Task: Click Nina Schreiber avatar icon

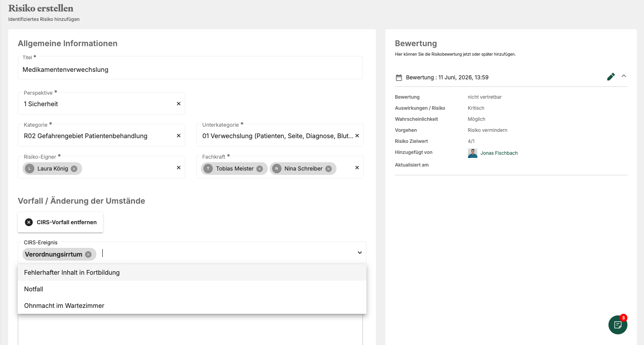Action: coord(277,169)
